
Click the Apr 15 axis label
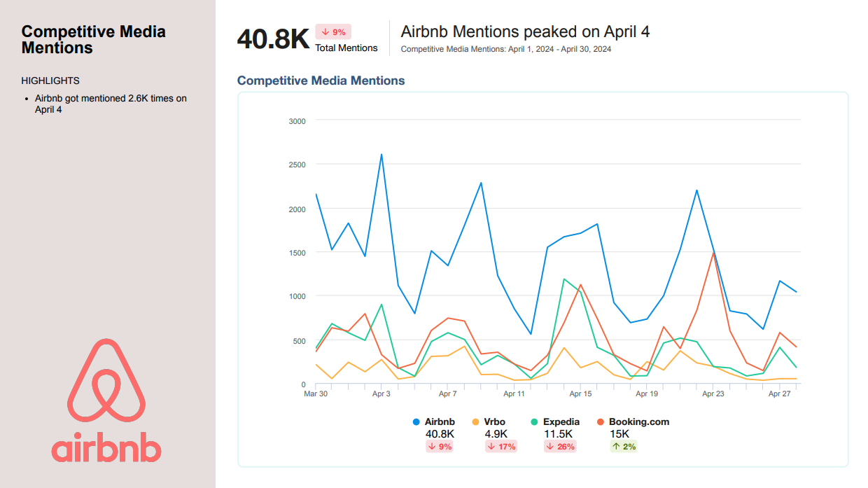tap(580, 394)
